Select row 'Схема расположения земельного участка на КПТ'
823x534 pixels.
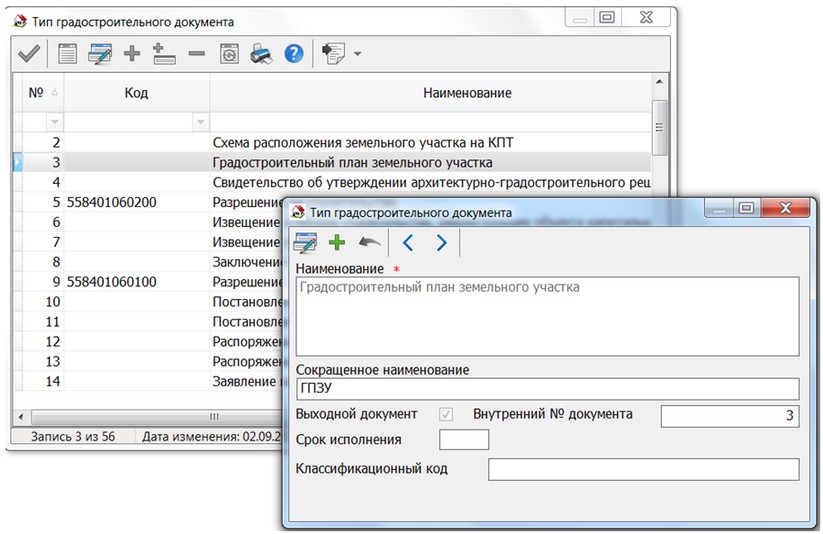coord(368,143)
